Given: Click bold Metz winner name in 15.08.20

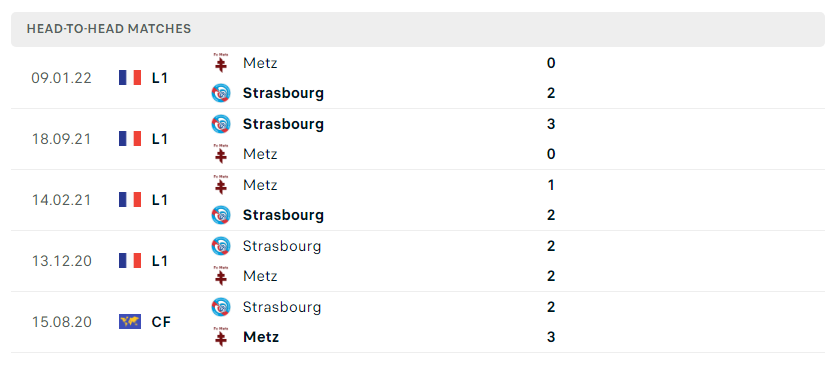Looking at the screenshot, I should click(261, 337).
